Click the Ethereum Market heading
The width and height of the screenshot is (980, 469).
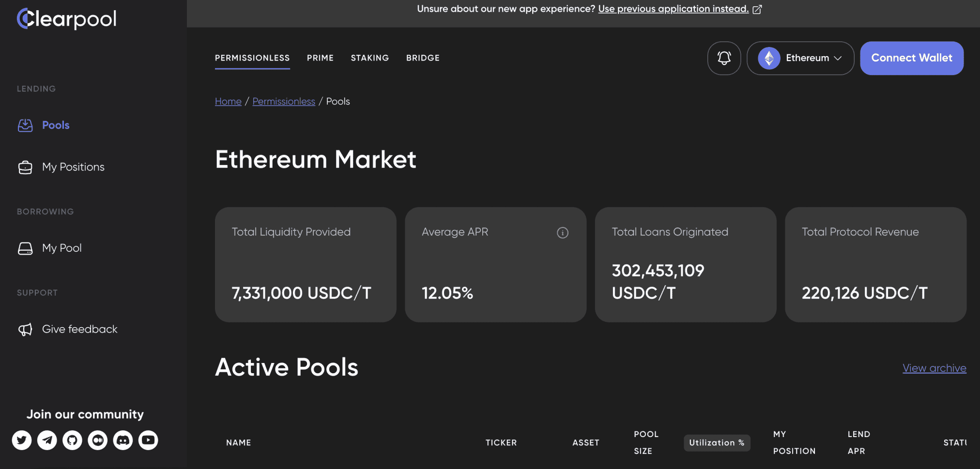tap(316, 159)
